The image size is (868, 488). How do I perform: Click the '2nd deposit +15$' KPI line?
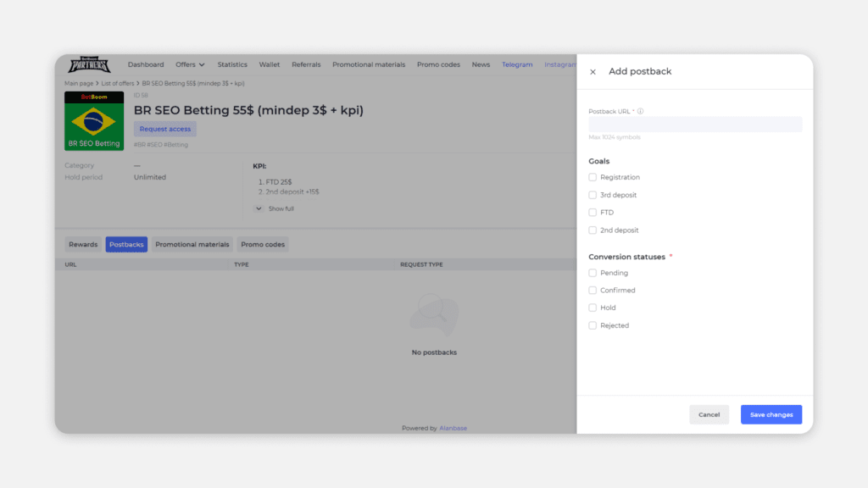click(292, 192)
